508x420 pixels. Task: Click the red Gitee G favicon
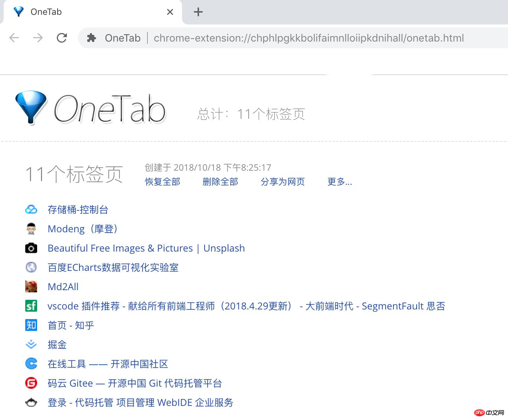pos(31,383)
